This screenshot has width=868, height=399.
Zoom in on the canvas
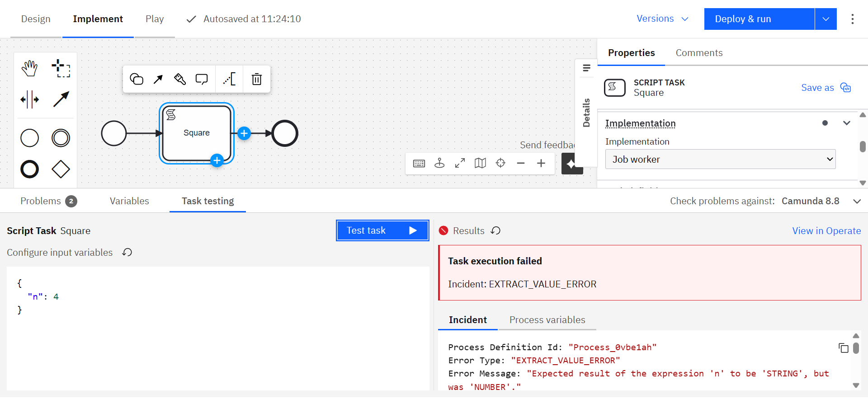(541, 163)
